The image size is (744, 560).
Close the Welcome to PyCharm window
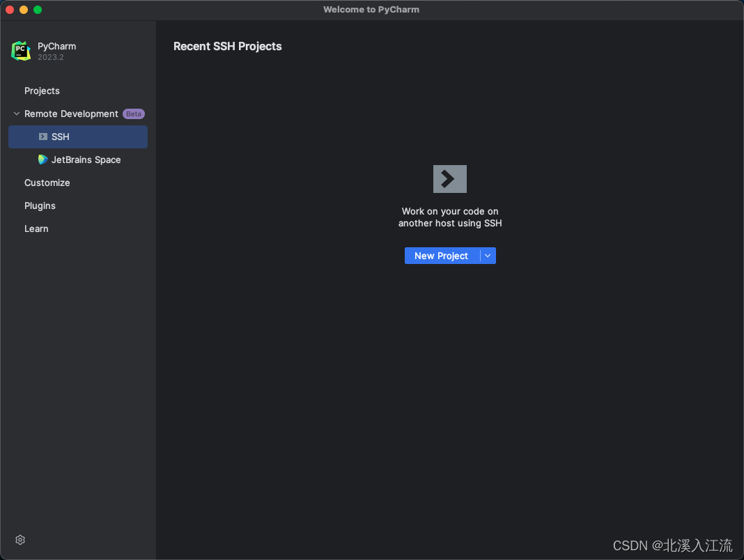[x=10, y=10]
